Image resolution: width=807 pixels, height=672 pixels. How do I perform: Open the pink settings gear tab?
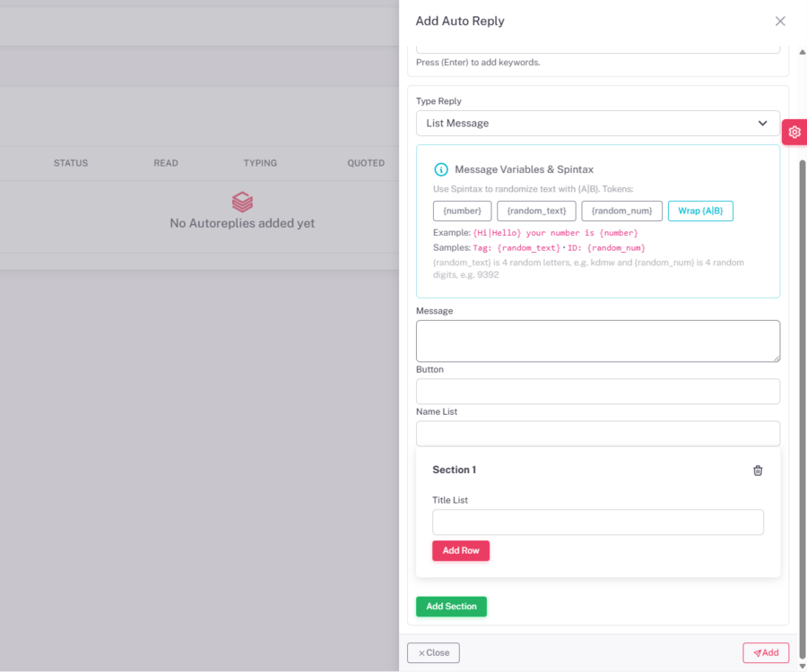794,132
